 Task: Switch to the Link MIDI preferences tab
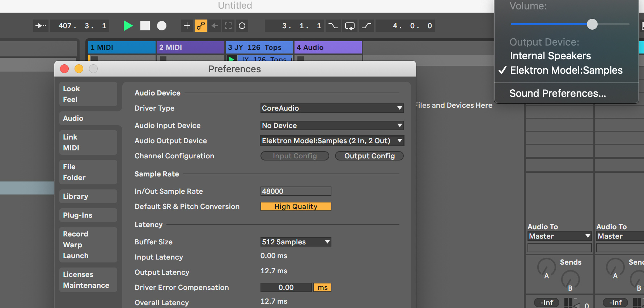point(88,142)
